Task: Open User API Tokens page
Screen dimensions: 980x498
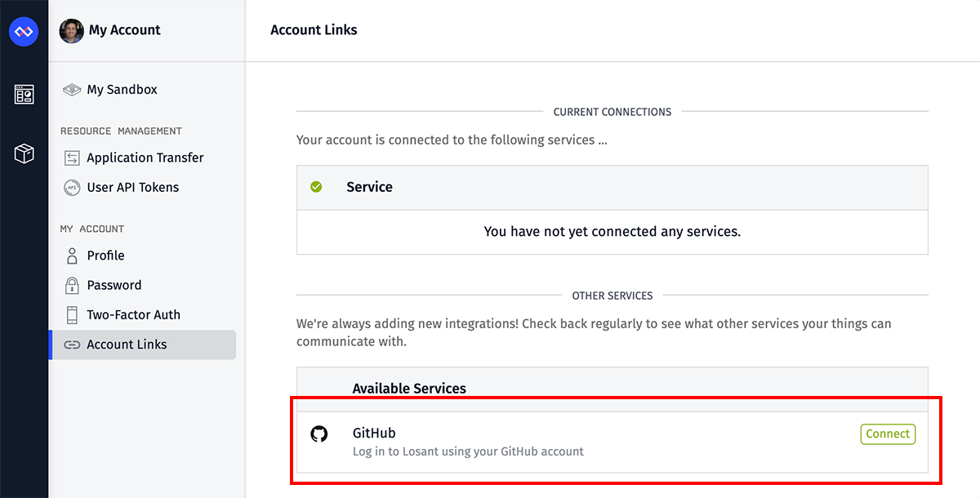Action: coord(132,188)
